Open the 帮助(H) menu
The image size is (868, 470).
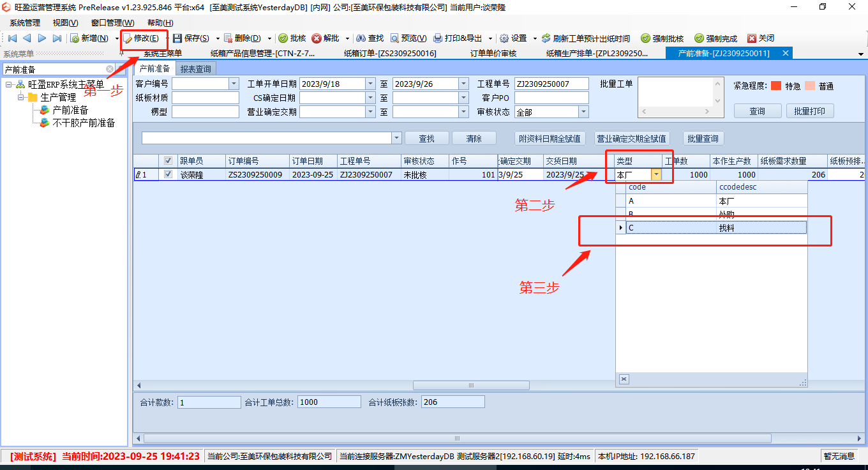160,22
